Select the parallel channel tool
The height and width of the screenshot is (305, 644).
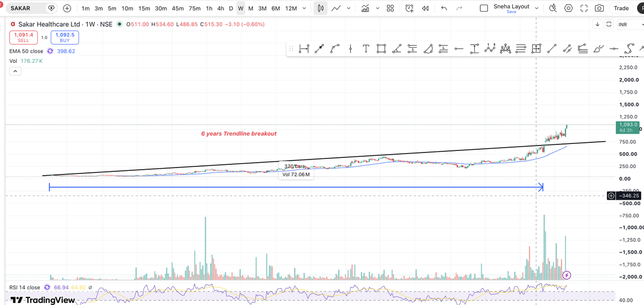click(x=567, y=49)
